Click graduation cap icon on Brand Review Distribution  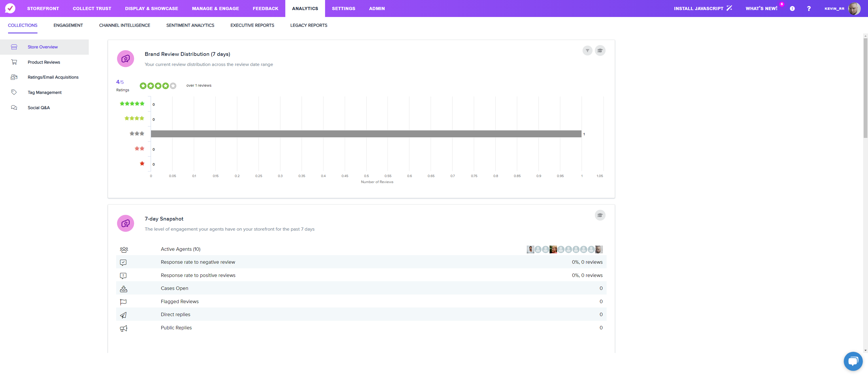[600, 50]
